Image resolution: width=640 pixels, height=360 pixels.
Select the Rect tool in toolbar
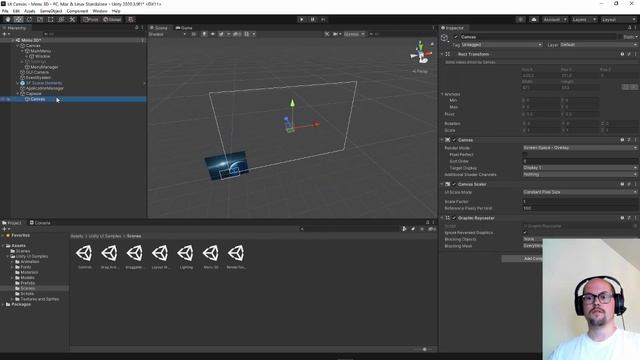[51, 19]
